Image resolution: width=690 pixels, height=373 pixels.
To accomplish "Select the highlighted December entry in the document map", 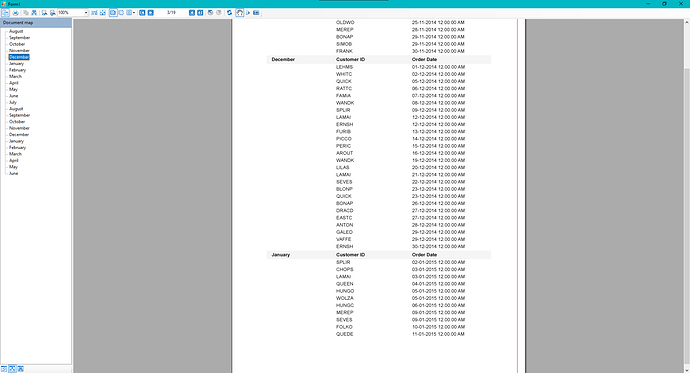I will click(19, 57).
